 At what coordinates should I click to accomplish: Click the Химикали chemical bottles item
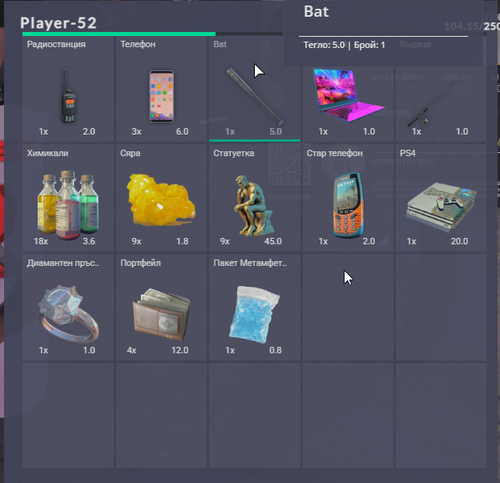point(68,198)
